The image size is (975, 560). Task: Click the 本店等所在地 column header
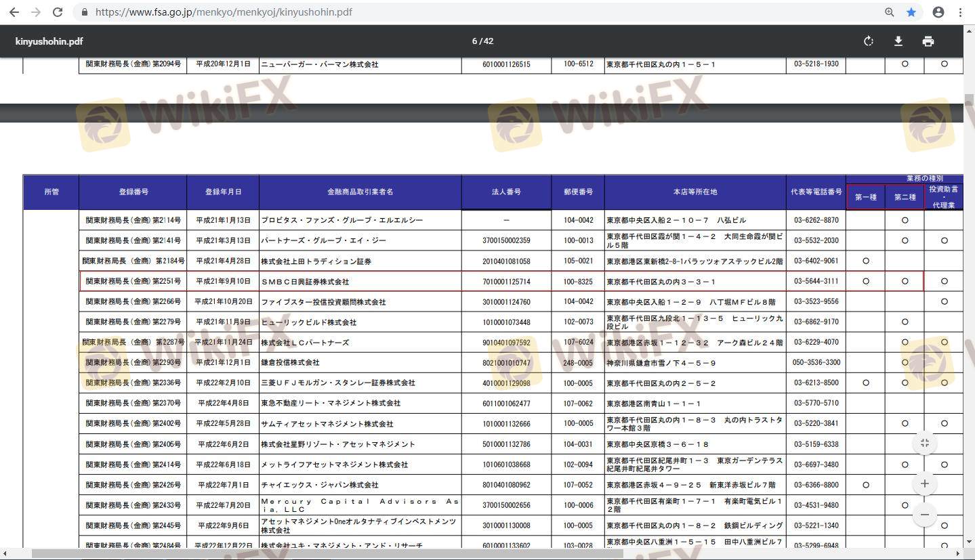tap(695, 192)
